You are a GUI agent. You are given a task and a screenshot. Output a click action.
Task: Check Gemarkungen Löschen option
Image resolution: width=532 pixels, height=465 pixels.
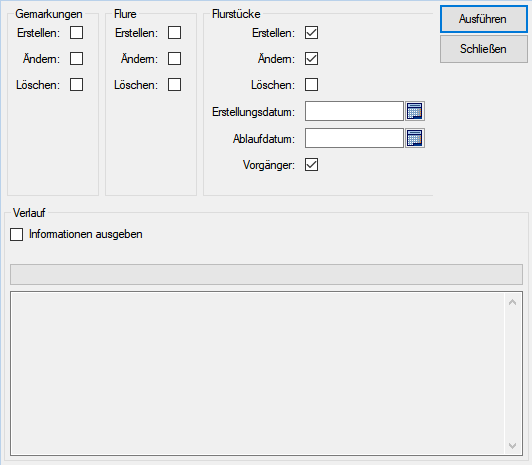pyautogui.click(x=76, y=85)
